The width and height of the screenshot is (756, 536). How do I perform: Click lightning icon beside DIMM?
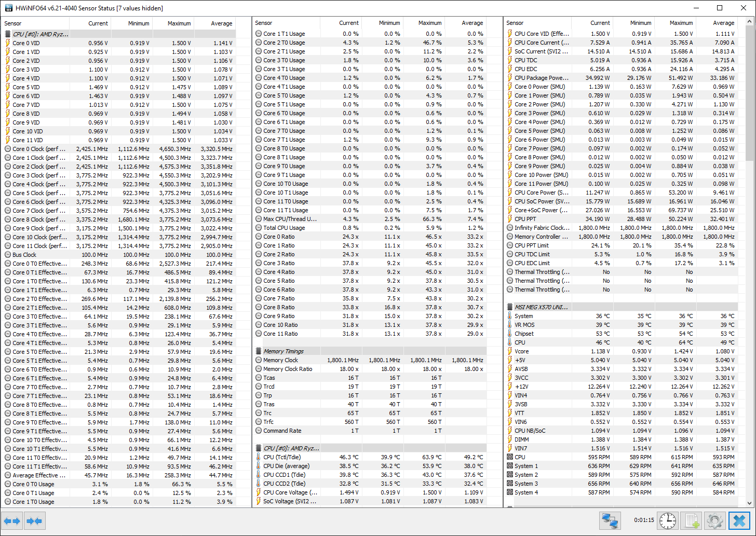tap(510, 439)
